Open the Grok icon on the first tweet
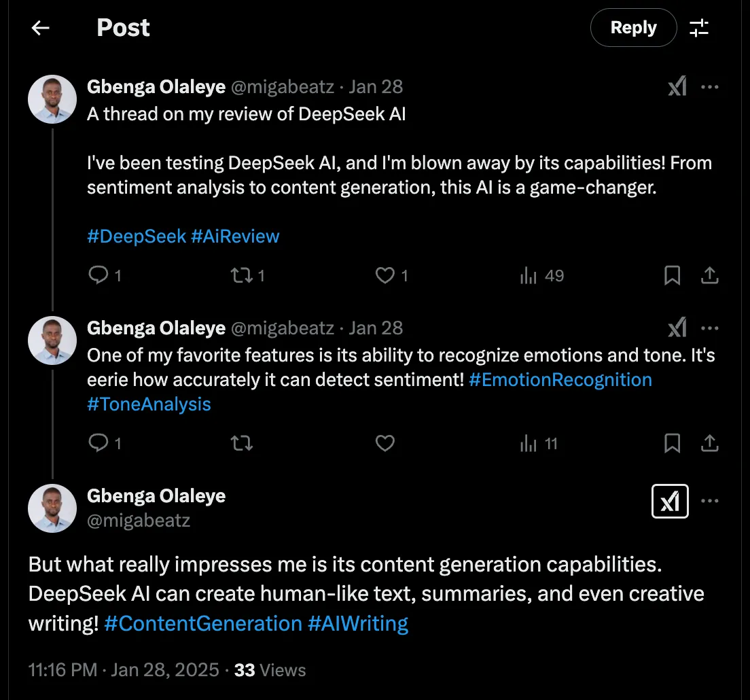Screen dimensions: 750x700 click(676, 86)
